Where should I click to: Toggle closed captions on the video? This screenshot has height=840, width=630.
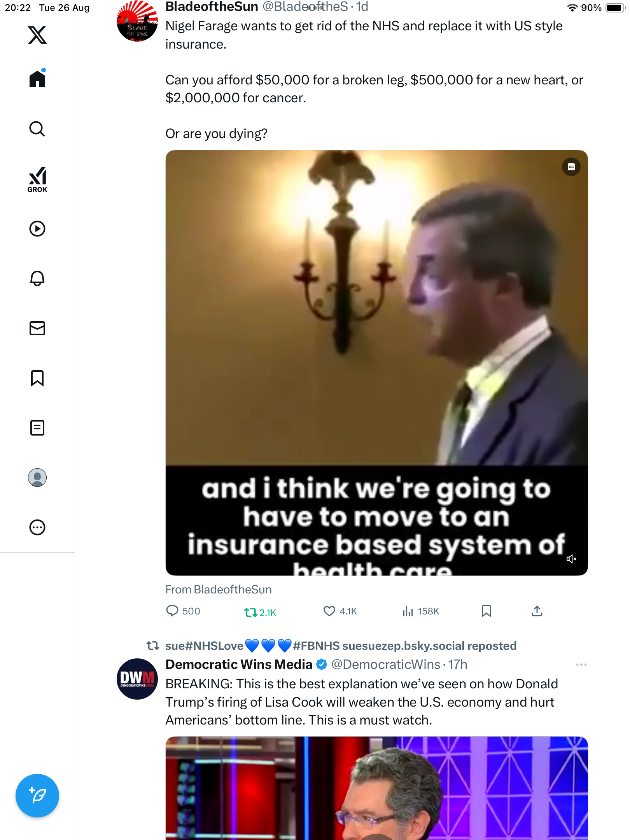pos(571,167)
